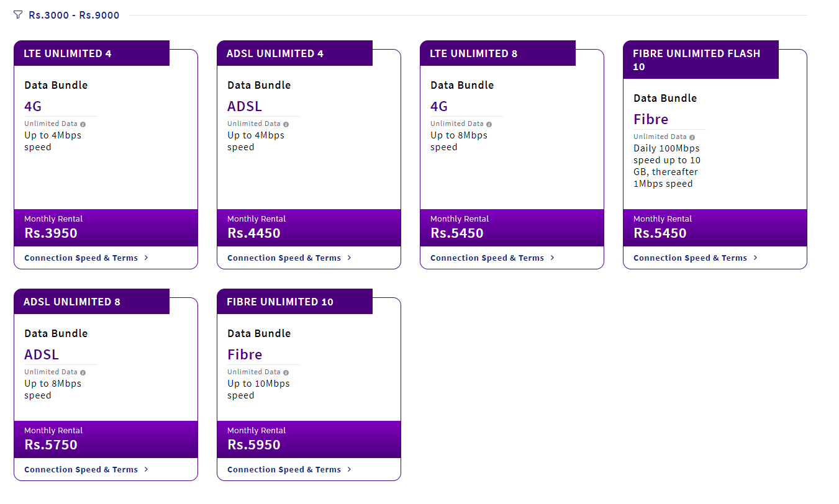Image resolution: width=839 pixels, height=504 pixels.
Task: Select the ADSL UNLIMITED 8 package header
Action: (x=91, y=302)
